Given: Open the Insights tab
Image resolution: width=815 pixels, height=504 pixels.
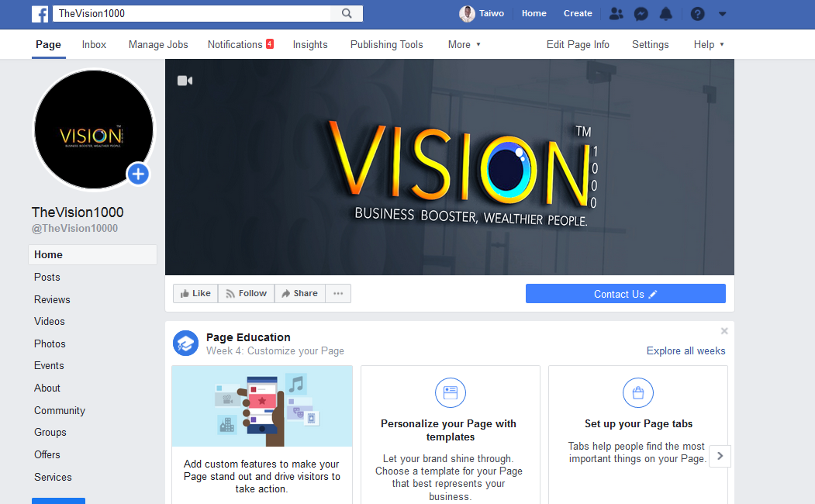Looking at the screenshot, I should tap(310, 45).
